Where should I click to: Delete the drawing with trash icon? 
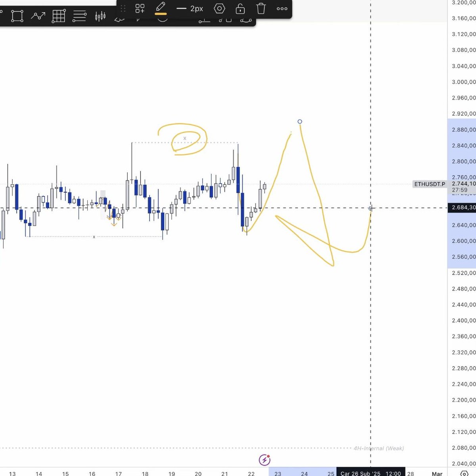pyautogui.click(x=261, y=8)
